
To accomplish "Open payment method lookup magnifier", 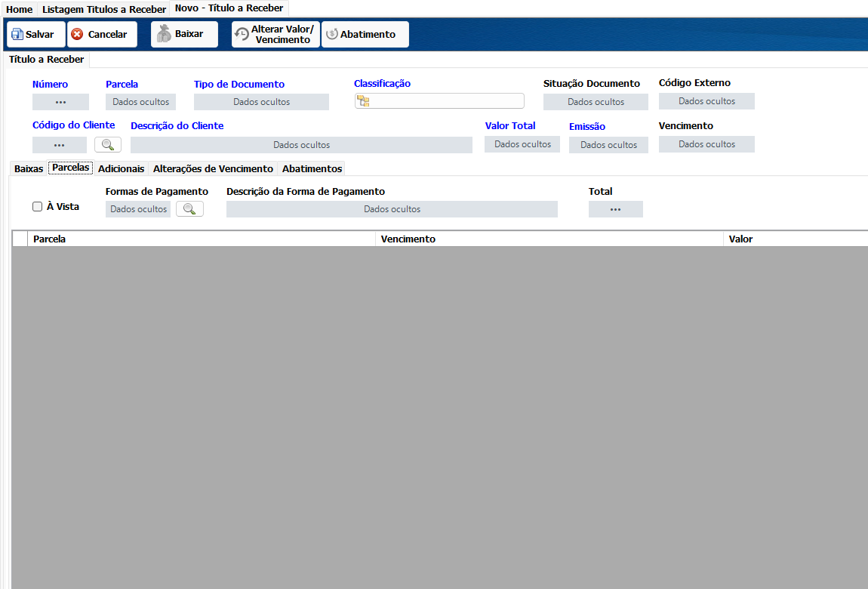I will pos(190,209).
